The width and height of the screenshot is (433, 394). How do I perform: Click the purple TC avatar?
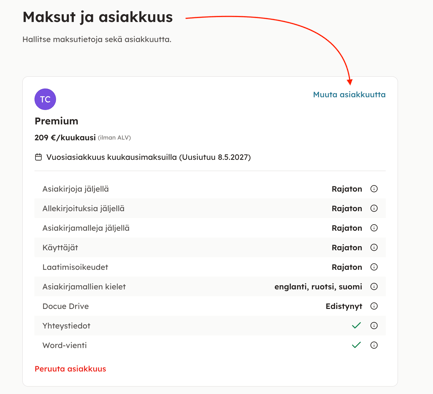point(45,99)
